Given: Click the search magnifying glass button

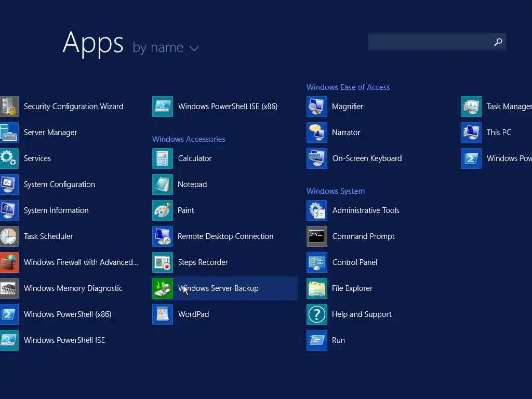Looking at the screenshot, I should [x=498, y=42].
